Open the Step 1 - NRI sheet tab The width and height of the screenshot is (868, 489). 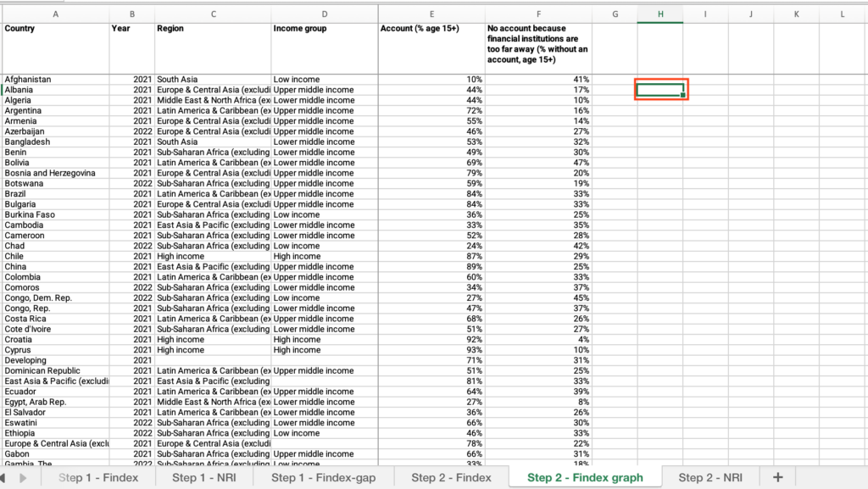click(x=203, y=477)
